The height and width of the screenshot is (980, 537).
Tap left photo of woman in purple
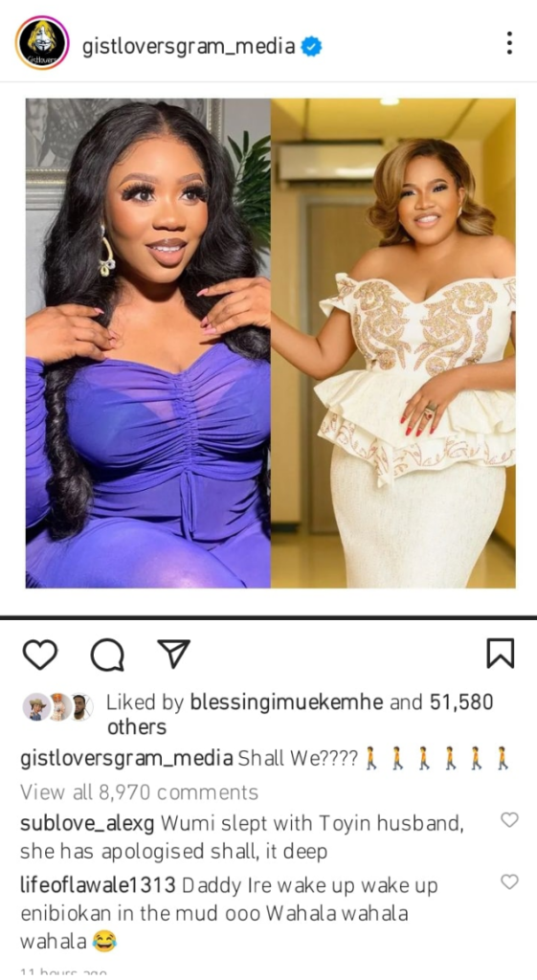tap(148, 343)
